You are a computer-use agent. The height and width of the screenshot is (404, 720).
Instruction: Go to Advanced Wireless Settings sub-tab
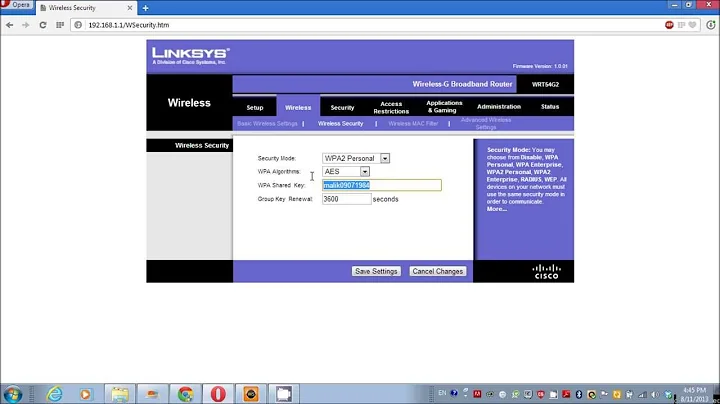(486, 123)
